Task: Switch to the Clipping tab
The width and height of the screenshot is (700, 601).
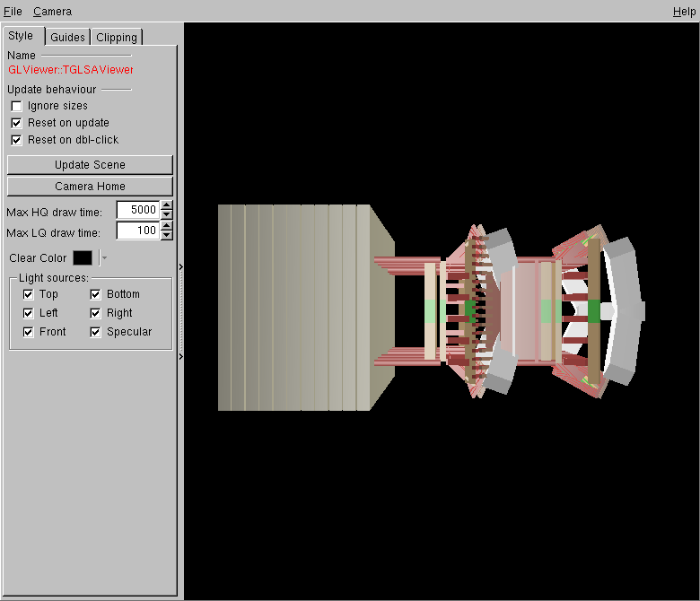Action: 117,37
